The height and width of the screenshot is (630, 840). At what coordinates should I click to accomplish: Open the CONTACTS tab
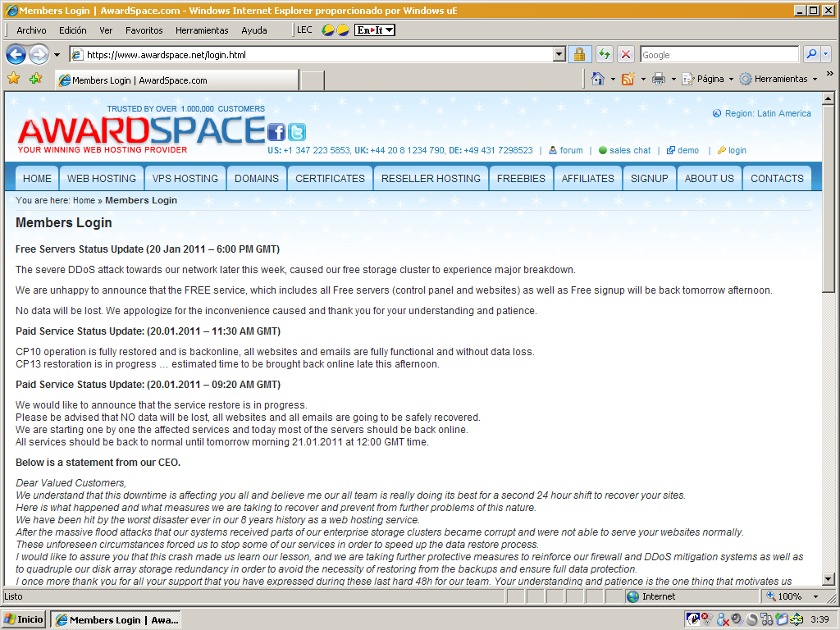(x=777, y=178)
